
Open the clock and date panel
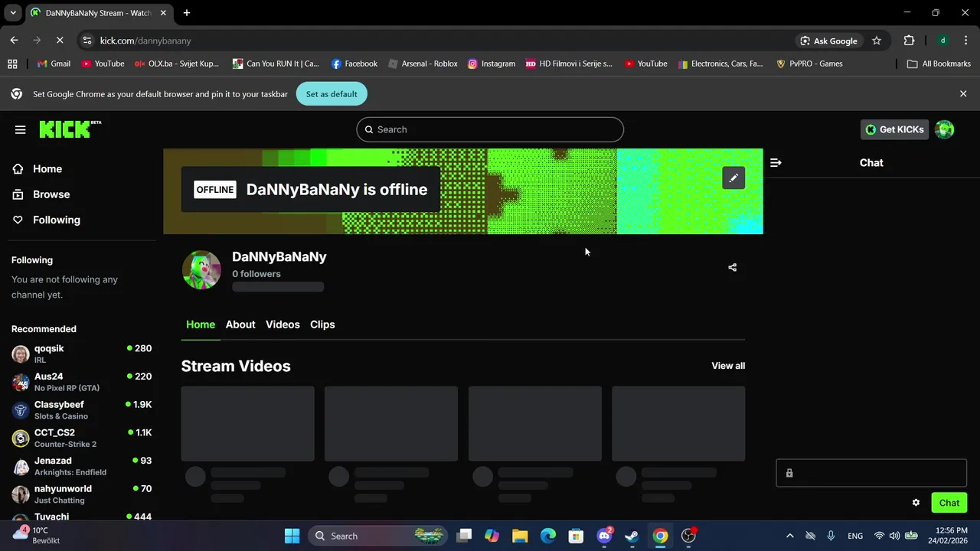[x=946, y=536]
